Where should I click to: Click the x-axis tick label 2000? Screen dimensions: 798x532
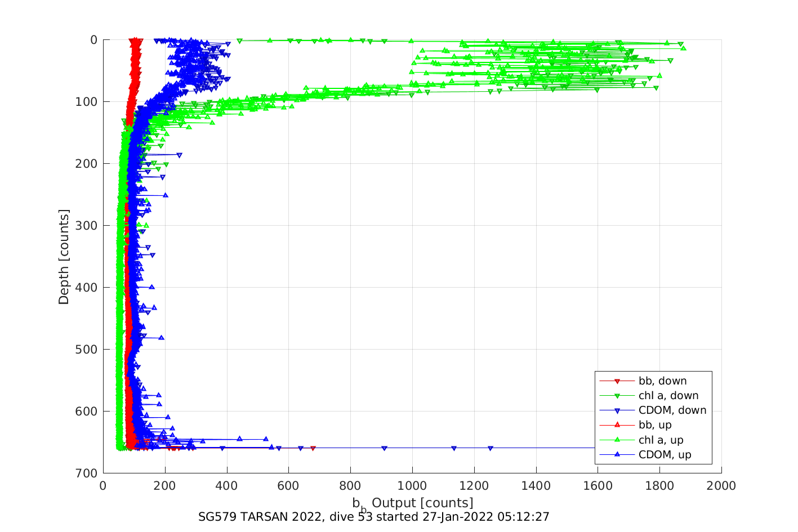tap(721, 486)
